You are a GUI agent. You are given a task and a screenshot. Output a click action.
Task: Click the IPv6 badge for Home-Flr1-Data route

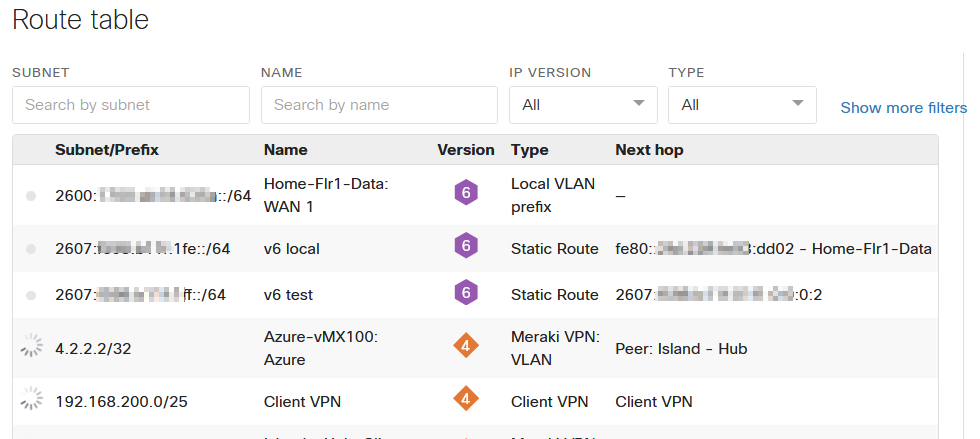(x=465, y=193)
